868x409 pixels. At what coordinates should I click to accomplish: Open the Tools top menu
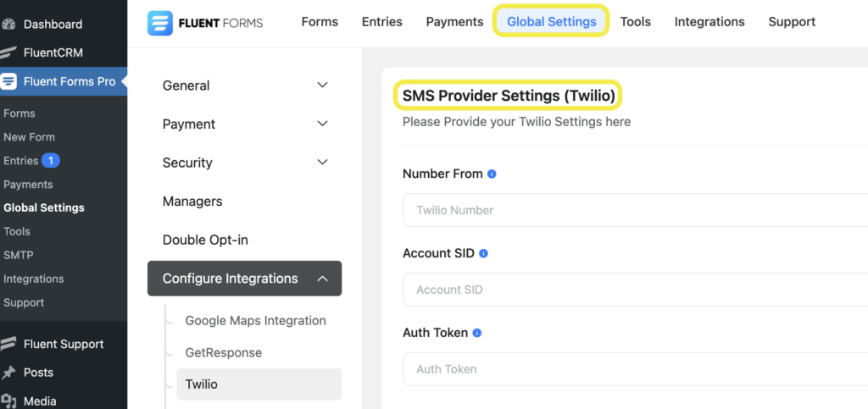[x=636, y=22]
